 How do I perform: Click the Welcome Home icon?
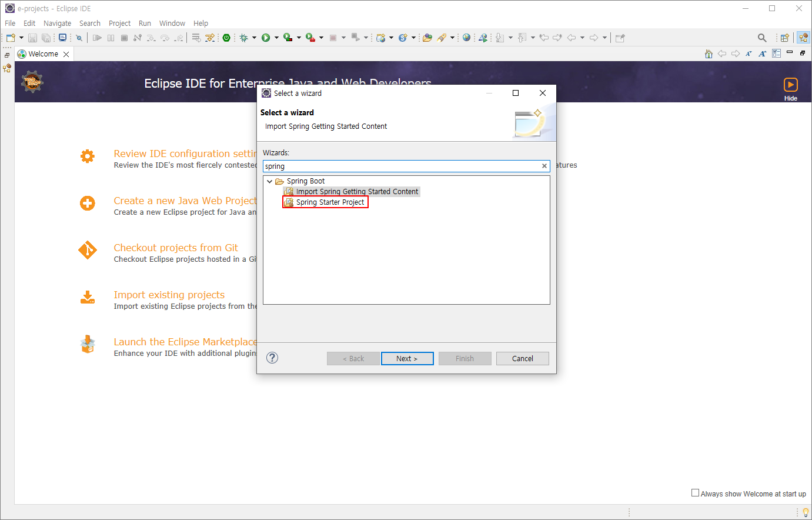[x=709, y=54]
